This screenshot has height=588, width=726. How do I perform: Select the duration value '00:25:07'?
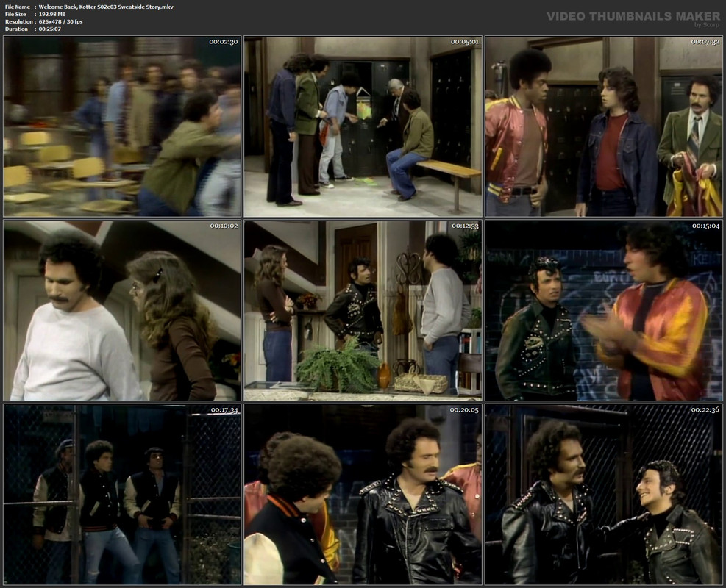click(50, 29)
